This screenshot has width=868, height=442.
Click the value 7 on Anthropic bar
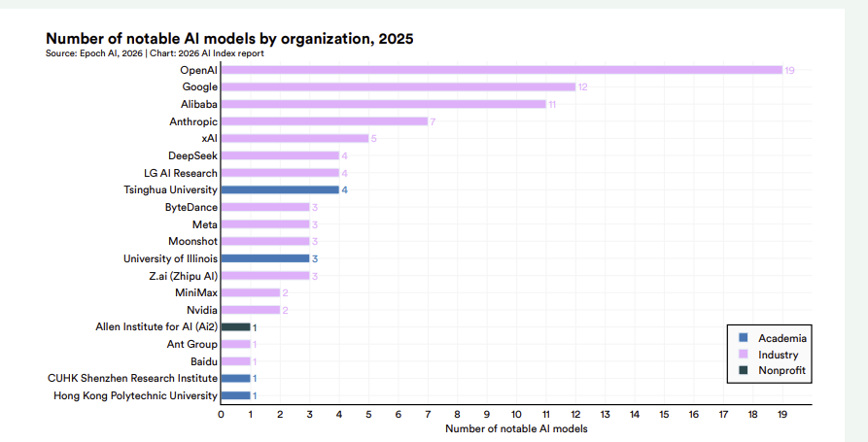pos(433,121)
